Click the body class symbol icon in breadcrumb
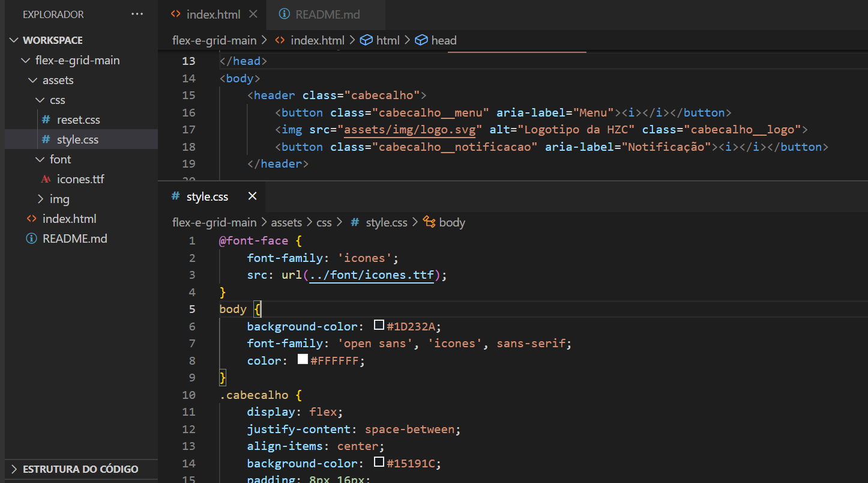This screenshot has width=868, height=483. pos(429,222)
